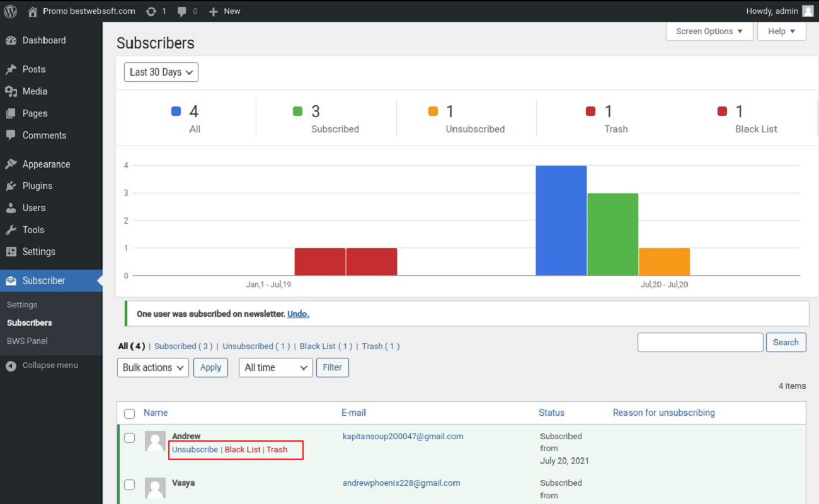Click the blue bar in Jul,20 chart group
The height and width of the screenshot is (504, 819).
click(x=561, y=220)
